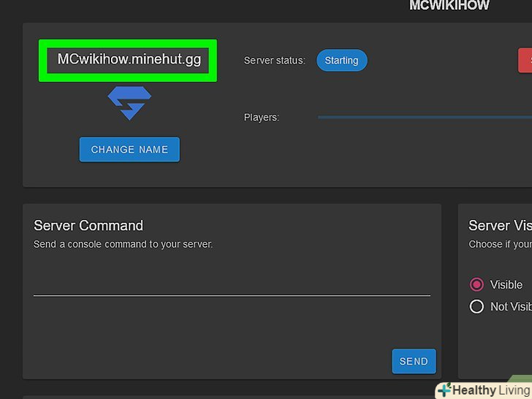Select the Visible radio option

(476, 284)
